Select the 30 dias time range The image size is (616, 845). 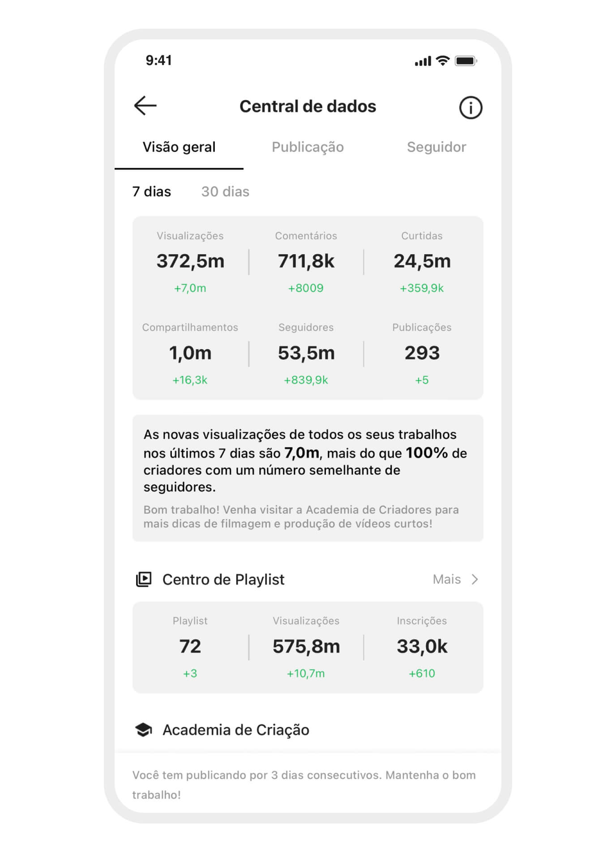225,192
